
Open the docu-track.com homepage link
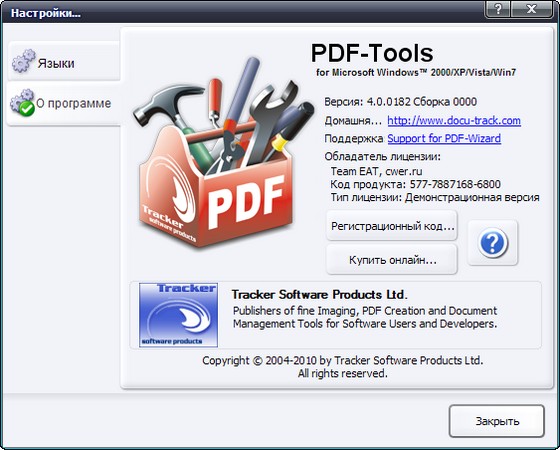click(454, 121)
